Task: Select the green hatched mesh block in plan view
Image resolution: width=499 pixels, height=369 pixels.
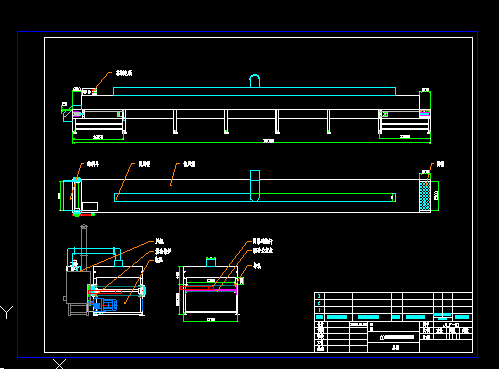Action: click(x=425, y=196)
